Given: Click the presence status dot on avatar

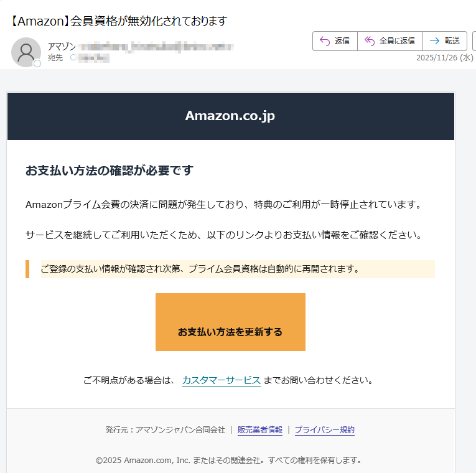Looking at the screenshot, I should tap(37, 63).
